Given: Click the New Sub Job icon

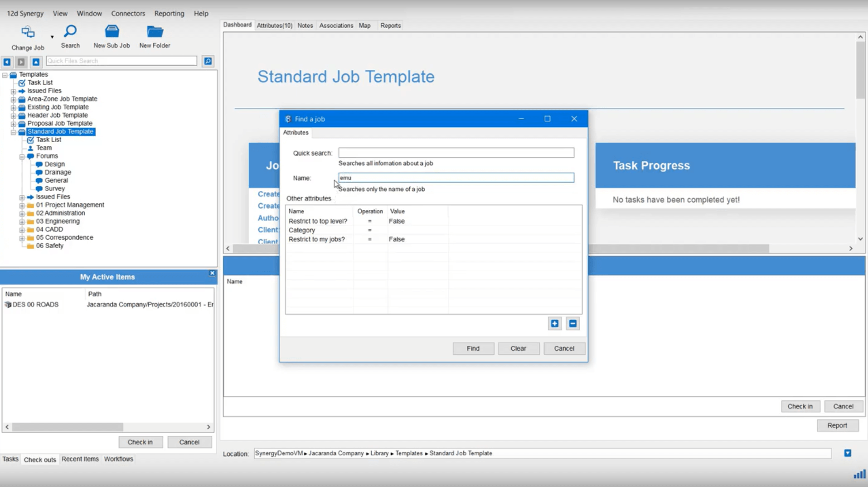Looking at the screenshot, I should [x=112, y=32].
